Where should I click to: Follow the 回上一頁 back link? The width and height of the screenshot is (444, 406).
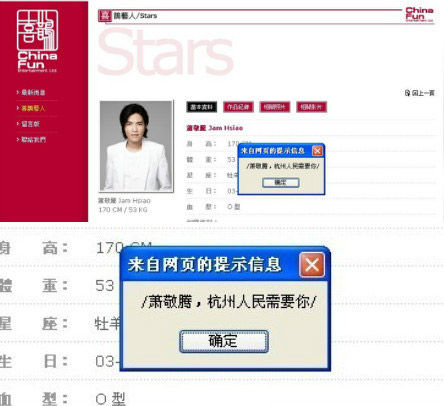pos(423,93)
